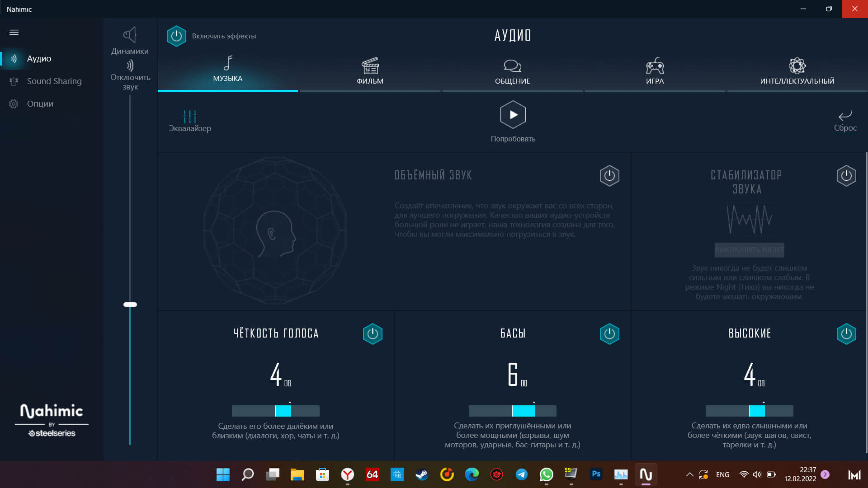This screenshot has height=488, width=868.
Task: Toggle the Включить эффекты power button
Action: coord(176,36)
